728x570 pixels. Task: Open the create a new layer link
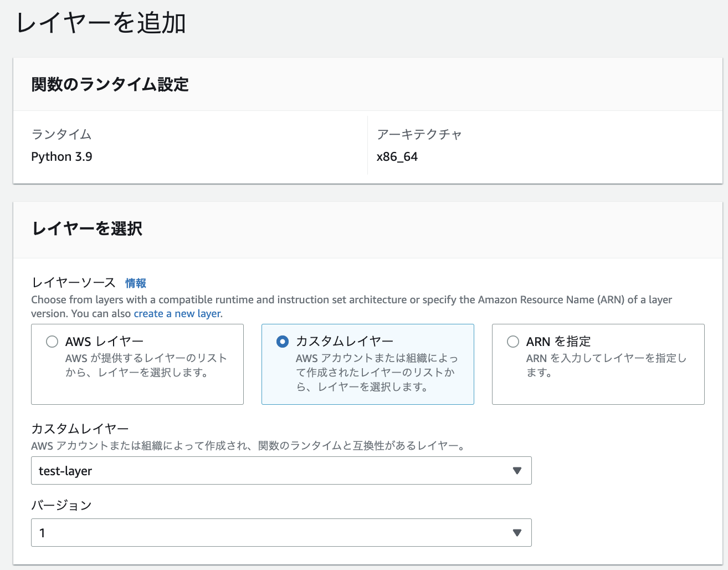(x=176, y=313)
